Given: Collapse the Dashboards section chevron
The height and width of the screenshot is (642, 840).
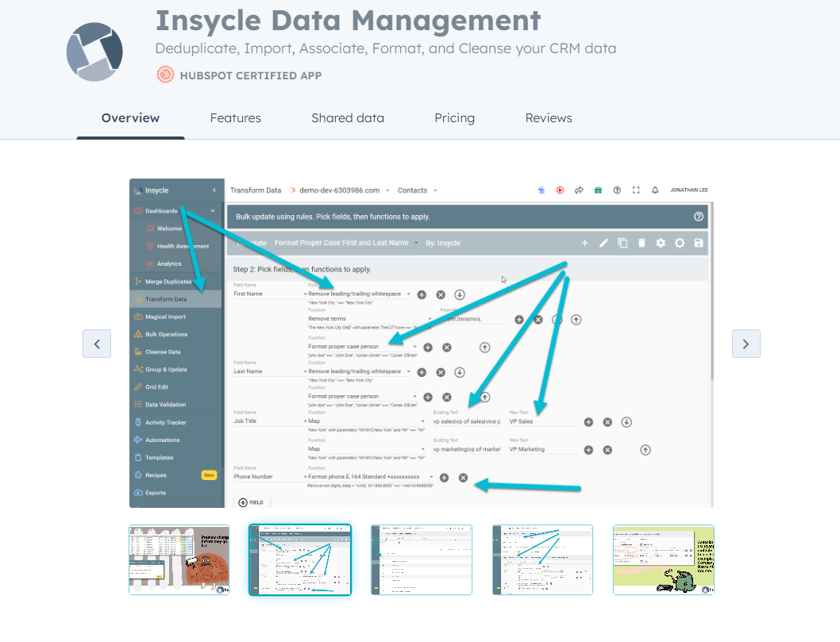Looking at the screenshot, I should pos(213,211).
